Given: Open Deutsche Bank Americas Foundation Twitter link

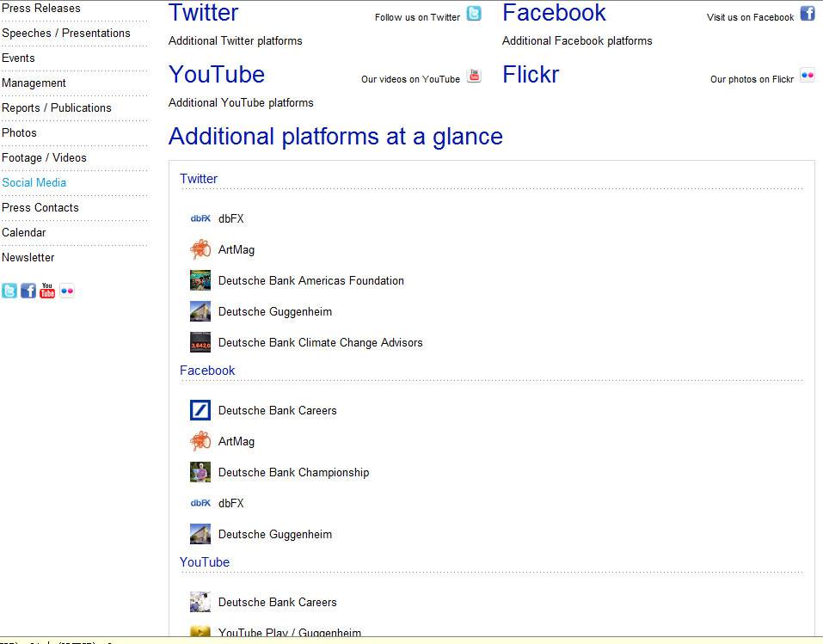Looking at the screenshot, I should pos(310,280).
